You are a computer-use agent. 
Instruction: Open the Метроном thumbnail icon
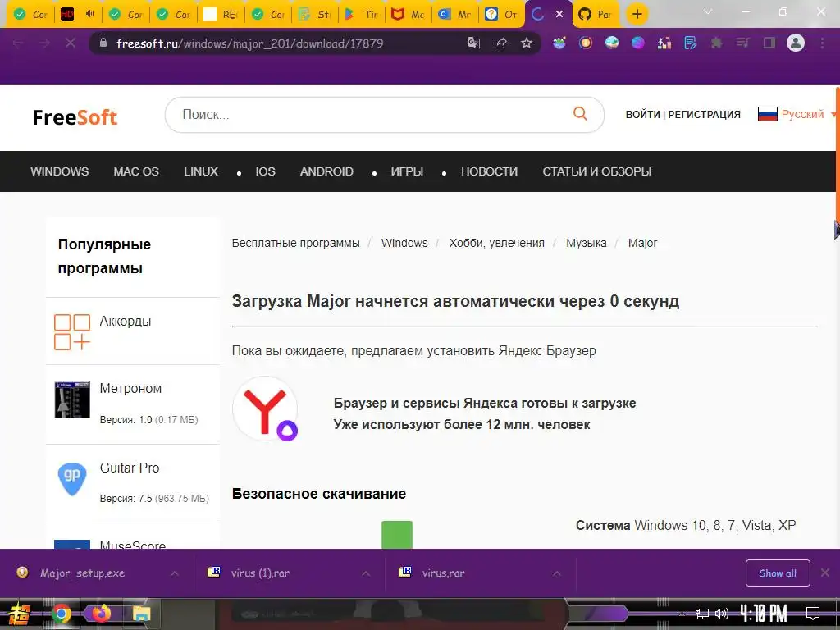pyautogui.click(x=72, y=399)
